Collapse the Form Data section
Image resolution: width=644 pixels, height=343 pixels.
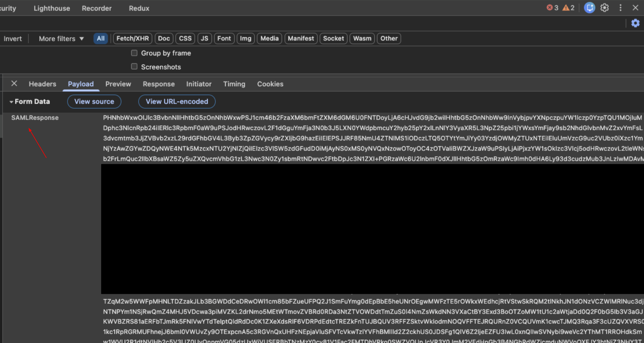11,101
